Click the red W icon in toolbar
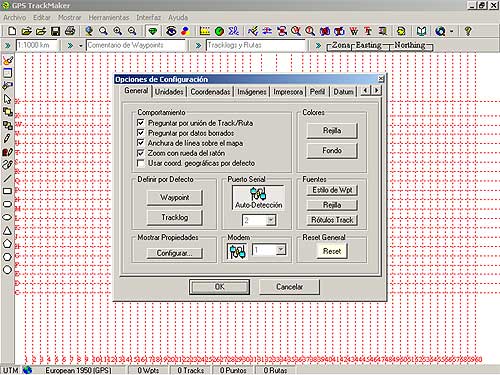 tap(354, 31)
